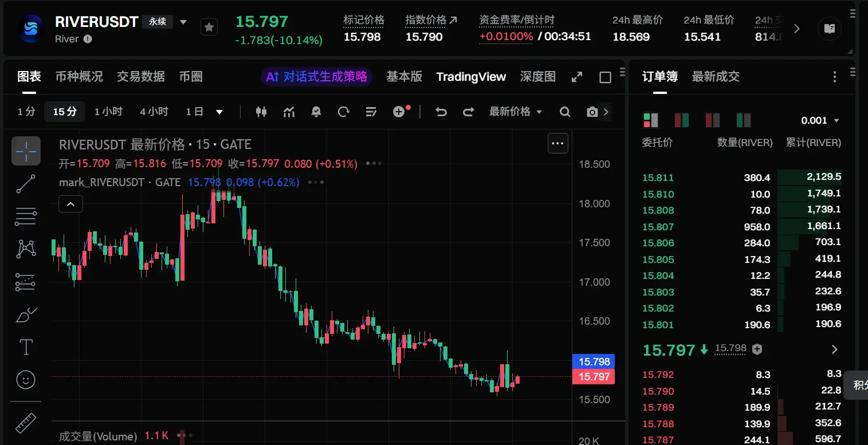Open the forecasting and measurement tools

coord(26,282)
